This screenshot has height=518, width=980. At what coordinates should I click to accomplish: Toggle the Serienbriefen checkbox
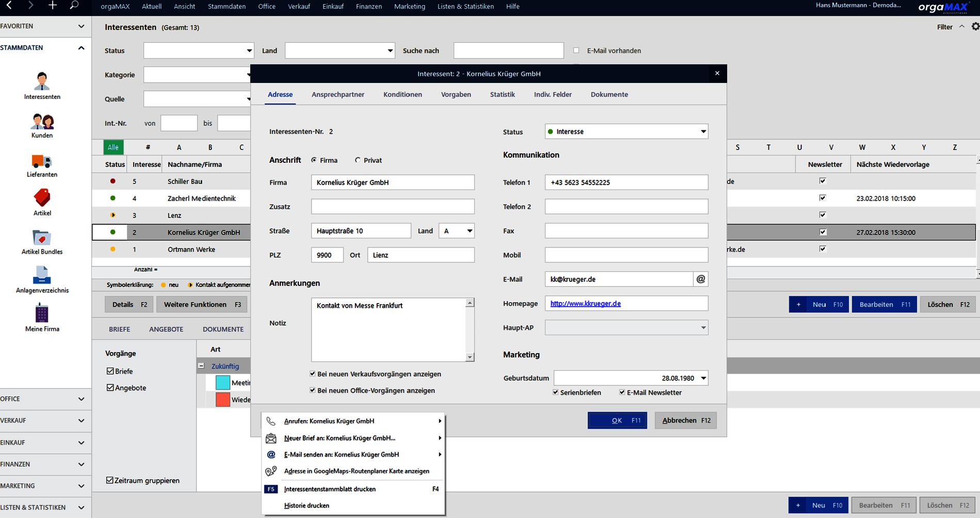(556, 393)
